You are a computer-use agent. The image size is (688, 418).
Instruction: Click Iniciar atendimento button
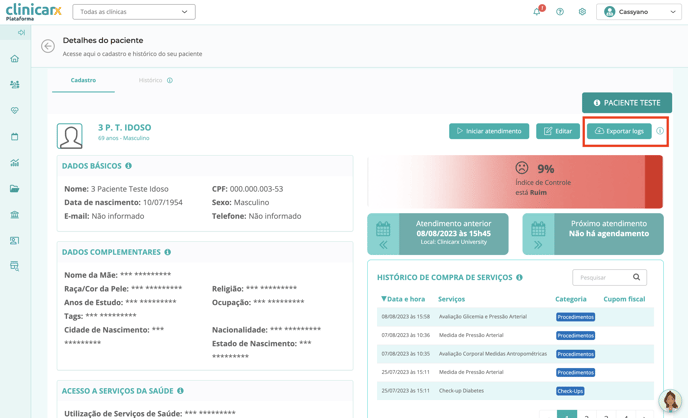[489, 131]
